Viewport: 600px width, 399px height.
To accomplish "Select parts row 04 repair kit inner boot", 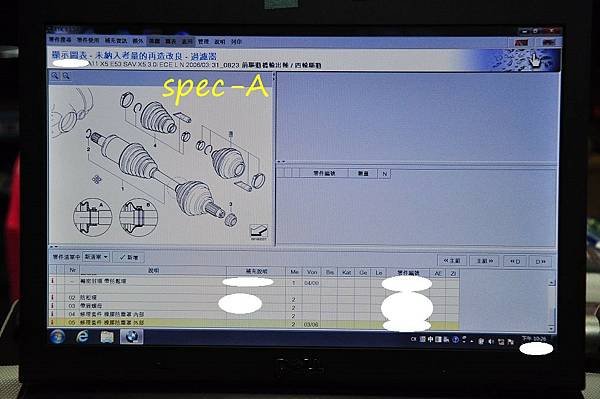I will (254, 314).
